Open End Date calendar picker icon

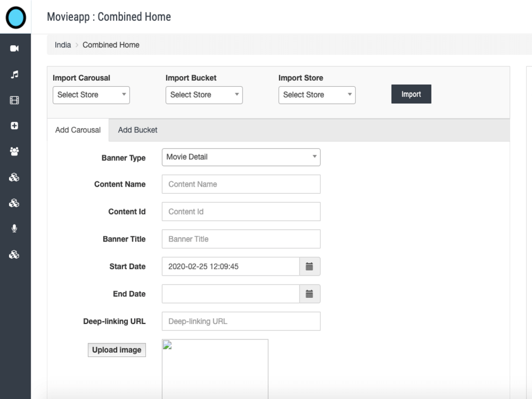click(x=309, y=294)
